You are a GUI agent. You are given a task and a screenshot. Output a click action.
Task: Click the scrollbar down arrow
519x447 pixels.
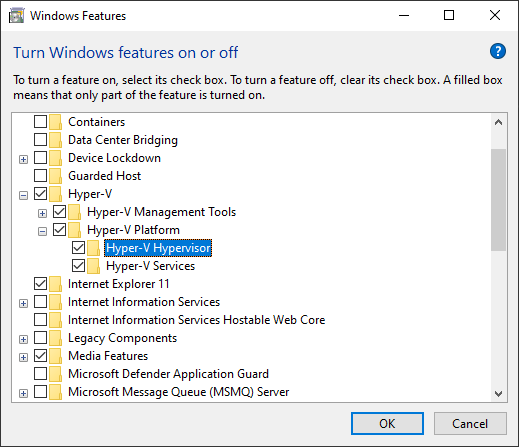click(498, 394)
